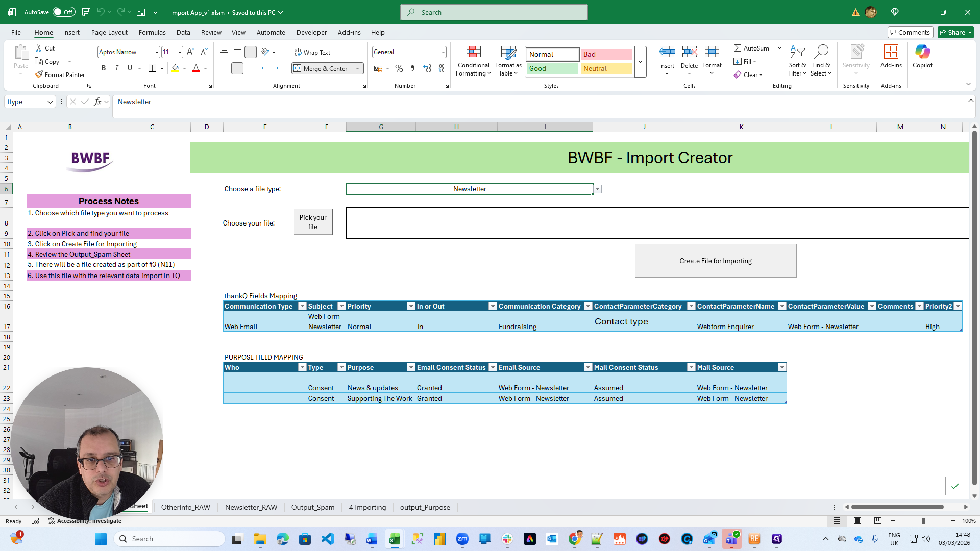Switch to the Output_Spam sheet tab
980x551 pixels.
[312, 507]
